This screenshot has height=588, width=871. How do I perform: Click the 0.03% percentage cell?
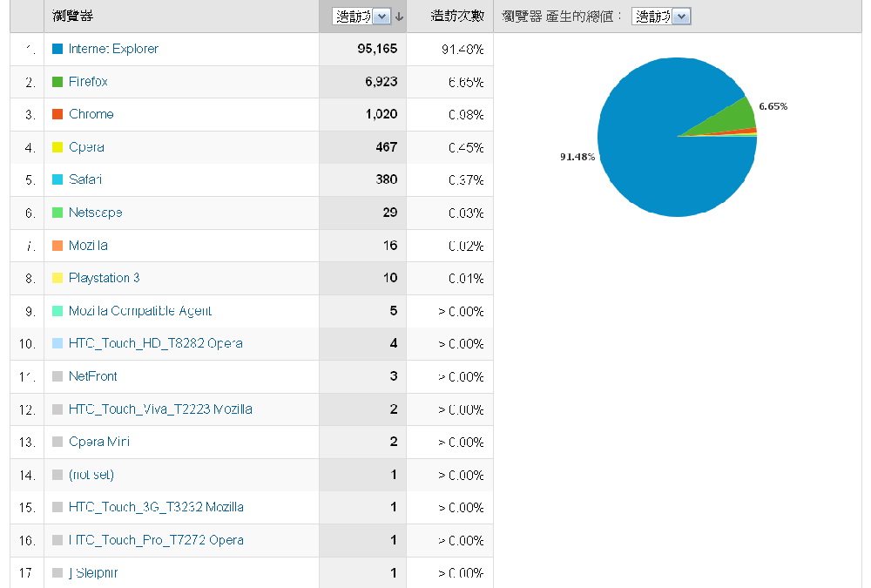[x=466, y=213]
